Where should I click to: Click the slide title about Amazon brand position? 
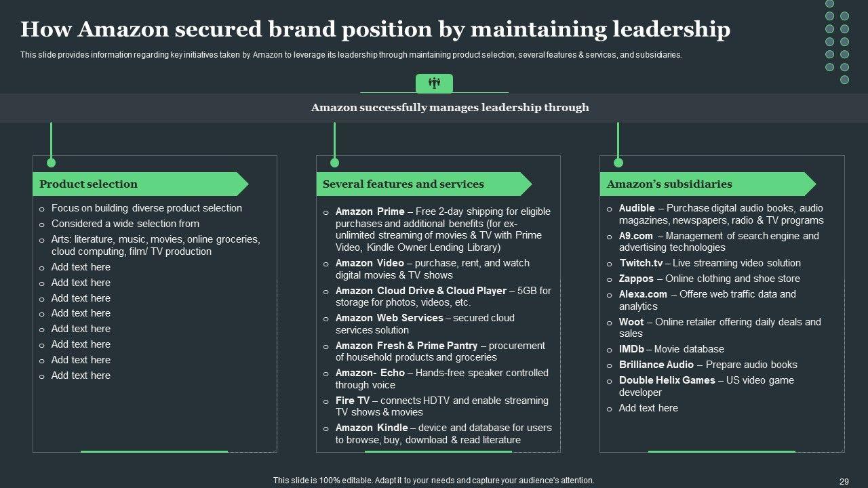(375, 30)
